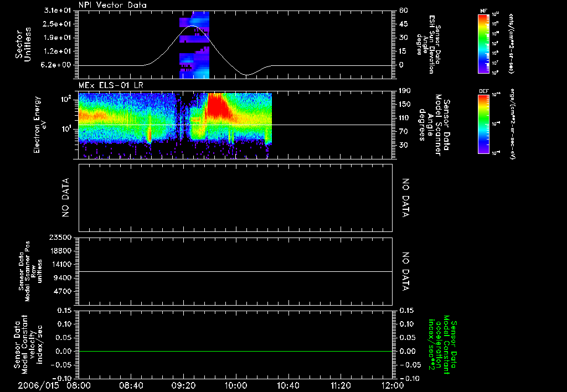Click the '18800' scanner position tick

click(x=61, y=251)
